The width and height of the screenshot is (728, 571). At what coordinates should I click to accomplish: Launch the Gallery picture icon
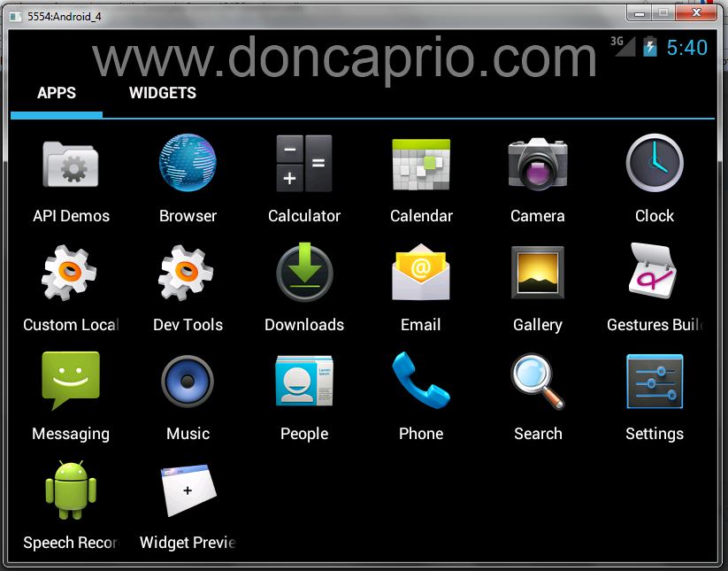pos(538,273)
